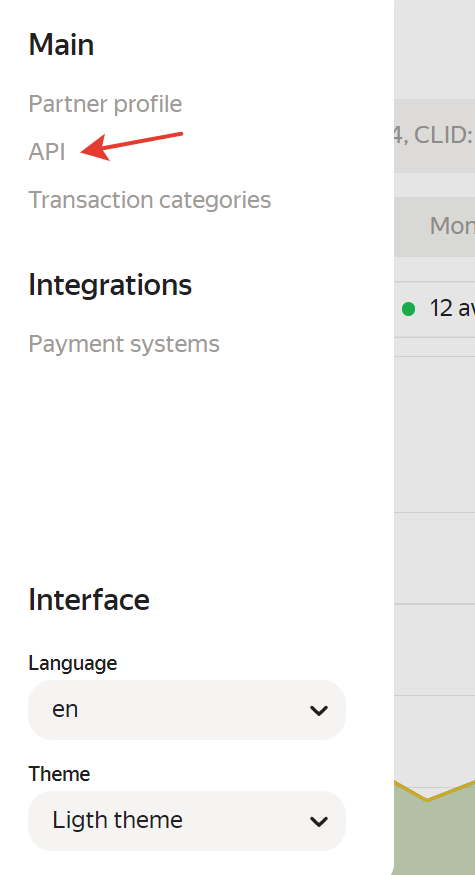Click the red arrow pointing at API
This screenshot has width=475, height=875.
132,146
